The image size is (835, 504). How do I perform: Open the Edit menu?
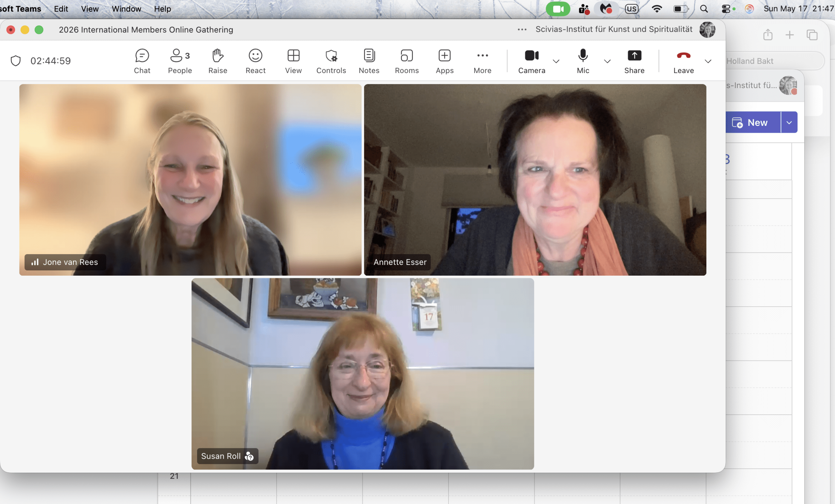coord(61,9)
